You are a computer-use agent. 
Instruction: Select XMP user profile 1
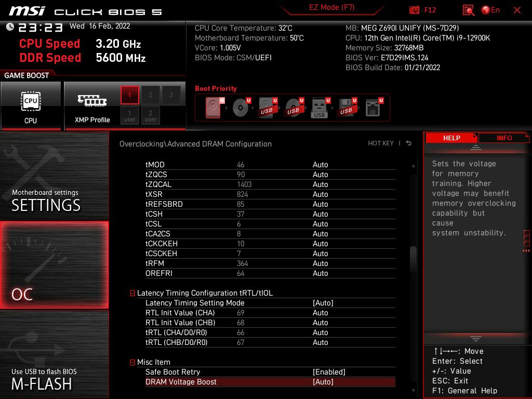click(129, 116)
